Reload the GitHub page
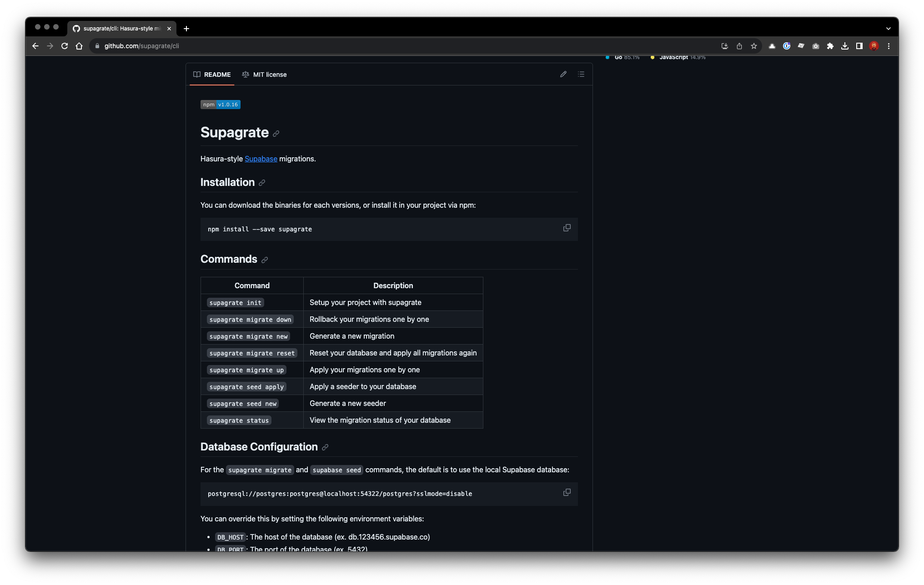 [x=65, y=46]
